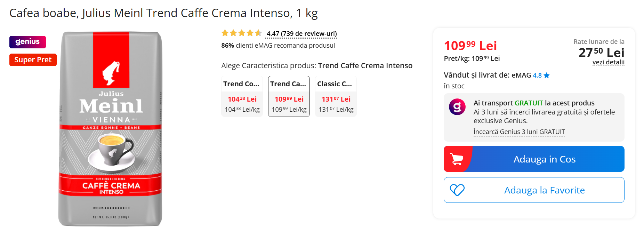
Task: Select the Trend Co... 104.38 Lei variant
Action: point(242,96)
